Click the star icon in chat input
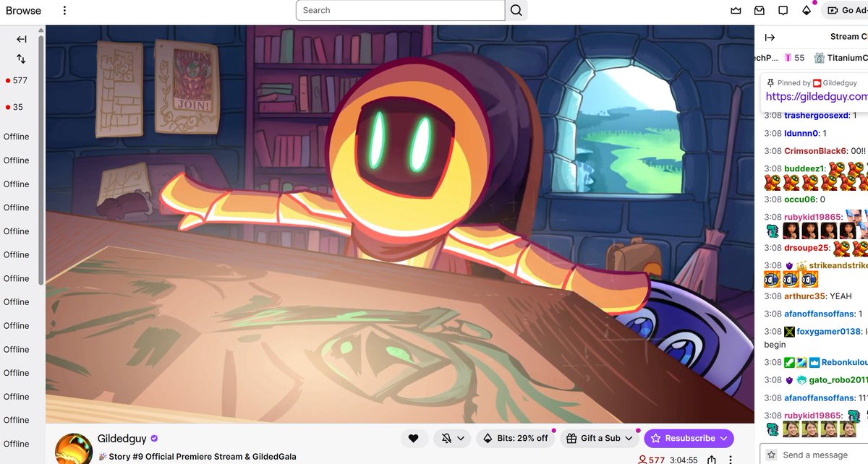 (x=772, y=455)
